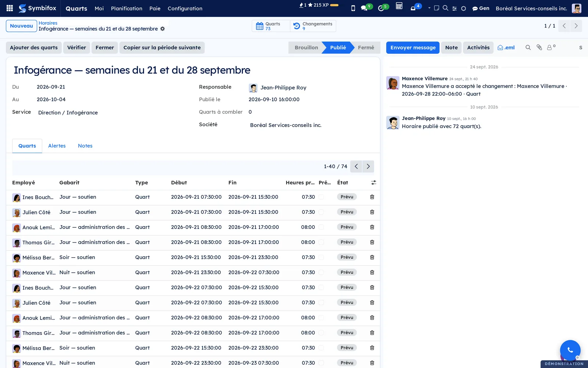Toggle Pré... checkbox for Anouk Lemi... 2026-09-21

point(321,227)
